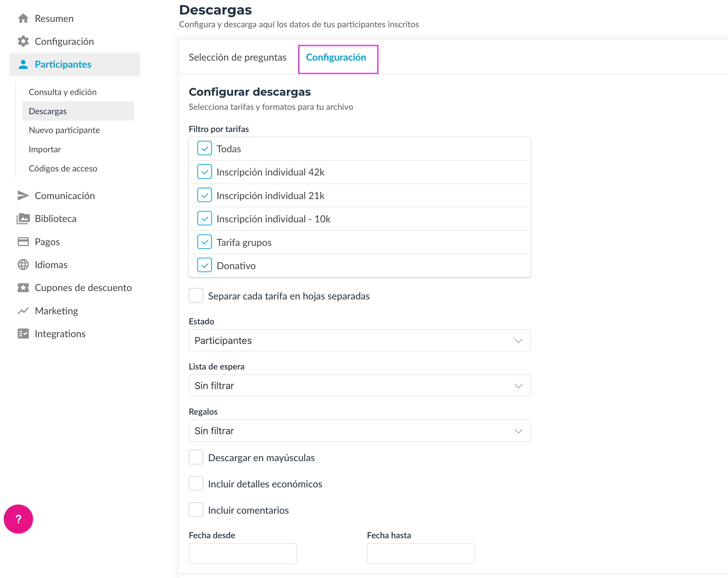728x578 pixels.
Task: Click the Fecha desde date field
Action: (x=242, y=553)
